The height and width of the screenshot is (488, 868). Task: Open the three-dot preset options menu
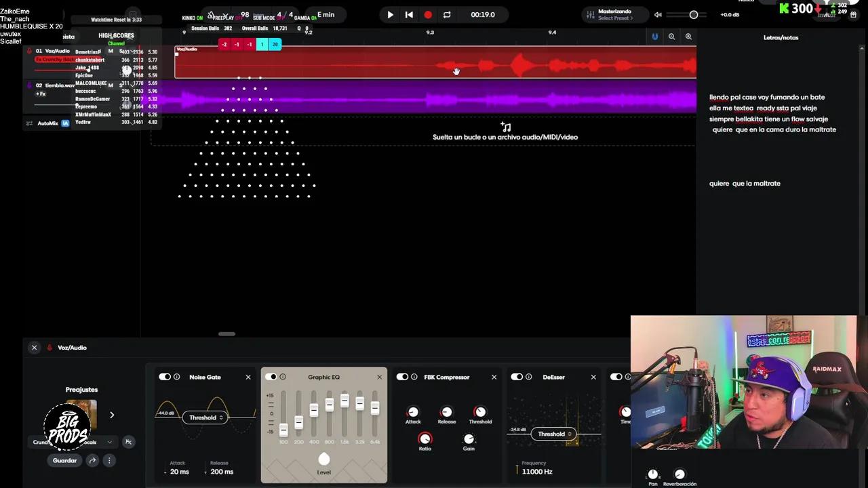(x=108, y=460)
